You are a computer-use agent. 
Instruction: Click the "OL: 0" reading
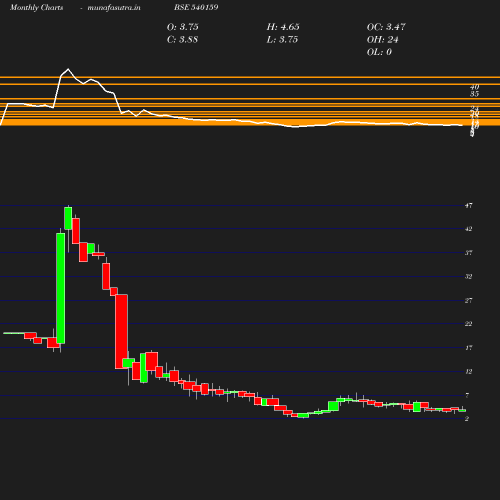(x=379, y=52)
